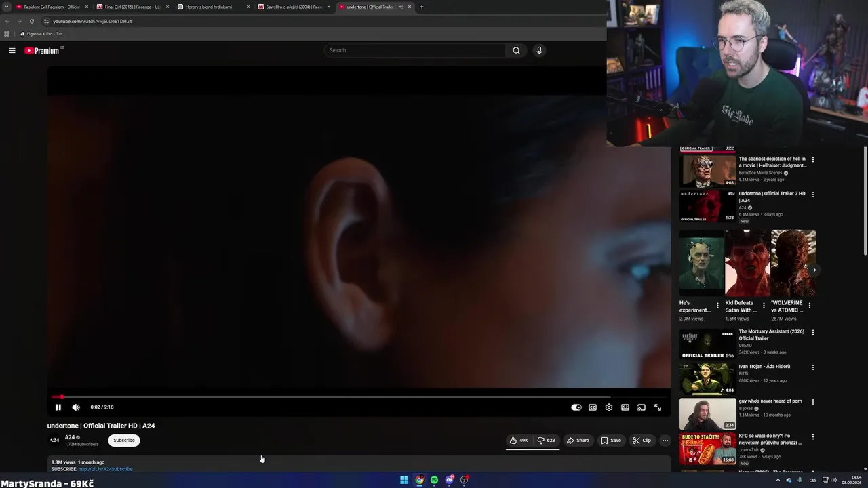This screenshot has width=868, height=488.
Task: Open Spotify from the taskbar
Action: click(x=434, y=480)
